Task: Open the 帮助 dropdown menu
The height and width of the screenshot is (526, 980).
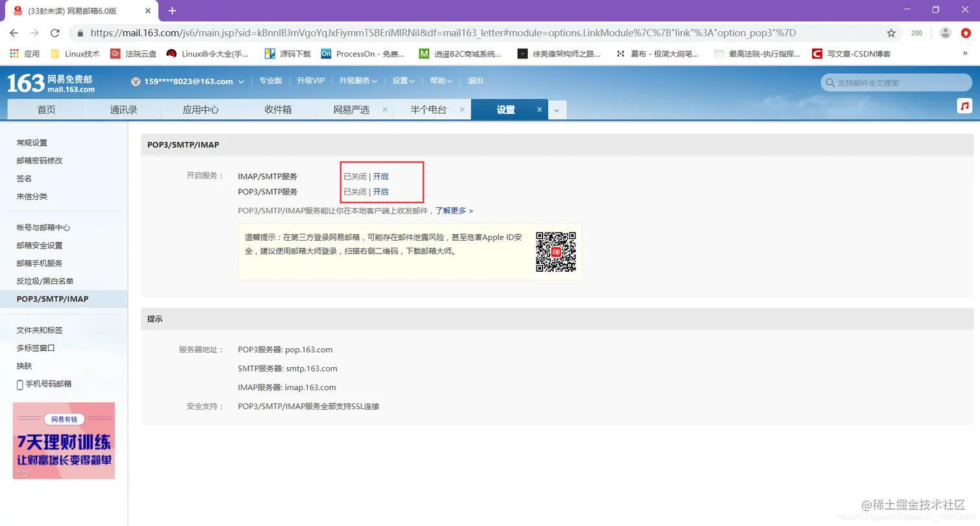Action: (x=441, y=81)
